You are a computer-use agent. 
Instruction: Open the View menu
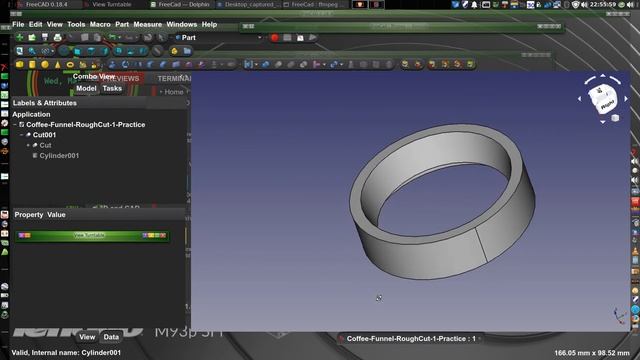[x=55, y=24]
